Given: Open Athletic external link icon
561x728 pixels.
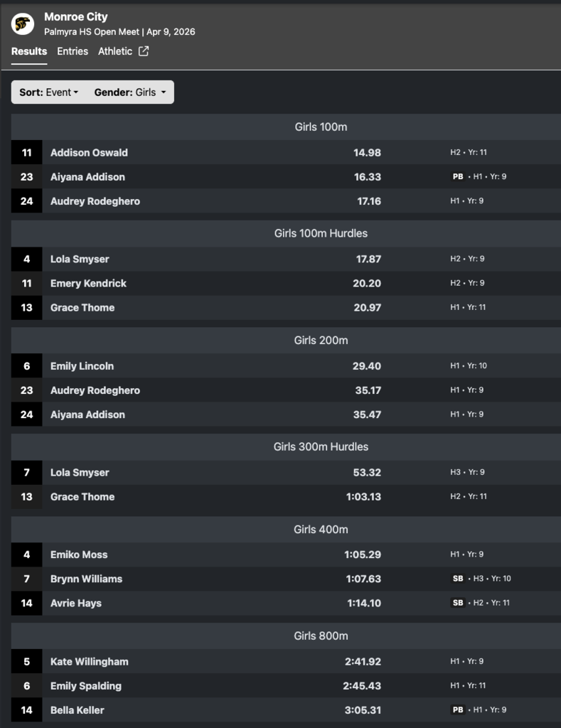Looking at the screenshot, I should [144, 51].
